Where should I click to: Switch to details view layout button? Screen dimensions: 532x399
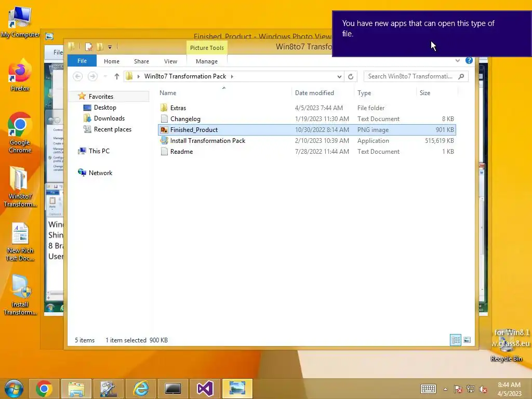(455, 340)
